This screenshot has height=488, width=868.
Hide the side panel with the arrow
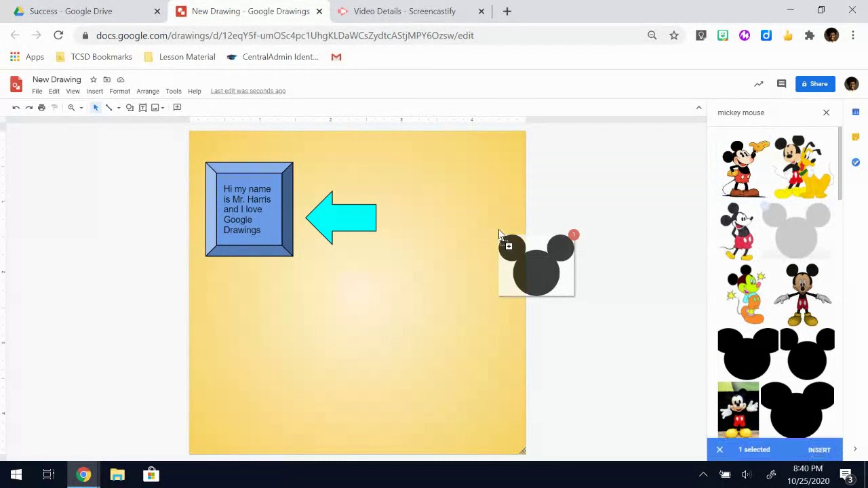pos(855,449)
